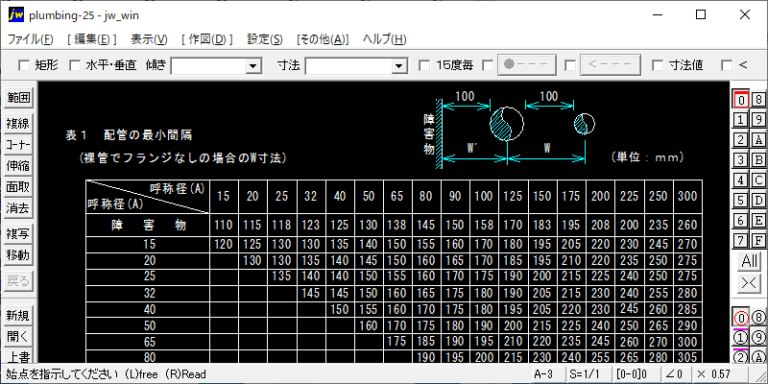Click the 新規 new file button
The image size is (768, 384).
coord(19,316)
